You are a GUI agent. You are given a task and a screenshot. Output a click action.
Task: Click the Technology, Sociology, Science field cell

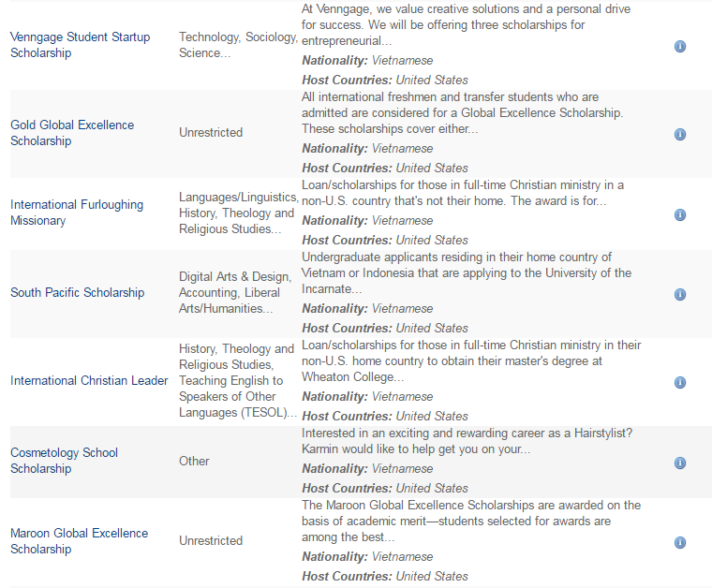click(x=238, y=45)
